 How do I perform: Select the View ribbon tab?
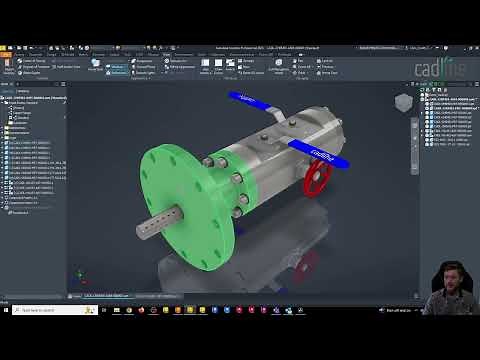click(167, 54)
